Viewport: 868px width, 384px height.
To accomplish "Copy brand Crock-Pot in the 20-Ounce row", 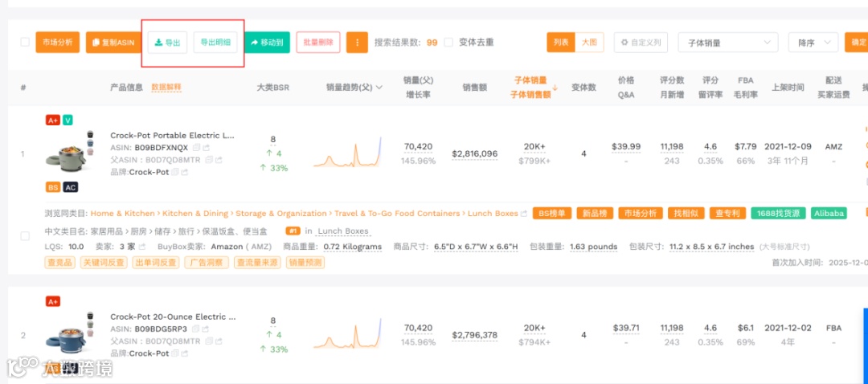I will point(174,353).
